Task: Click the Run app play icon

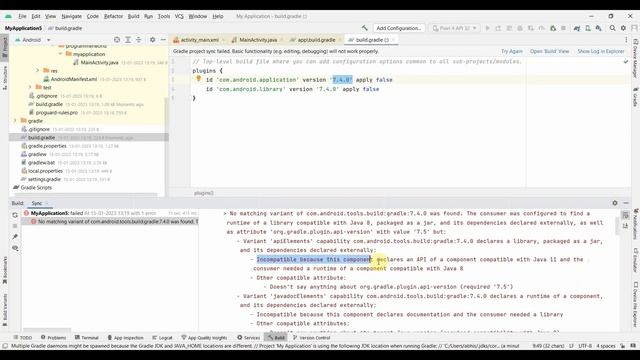Action: 487,28
